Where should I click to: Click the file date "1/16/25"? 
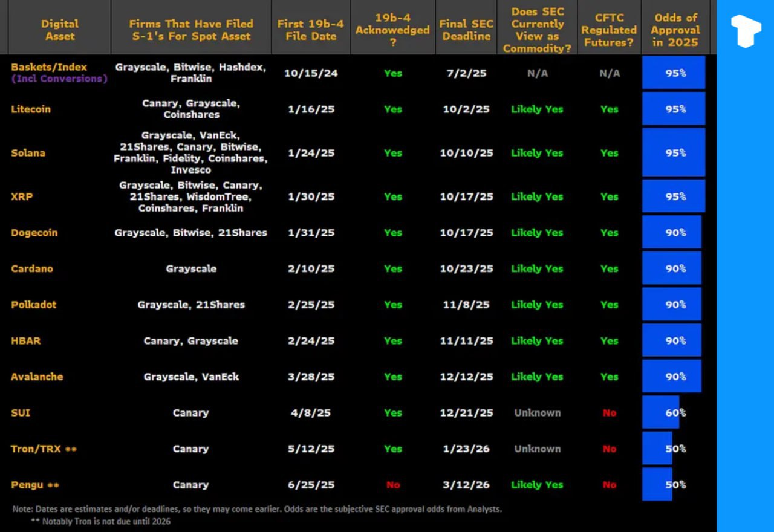click(311, 109)
